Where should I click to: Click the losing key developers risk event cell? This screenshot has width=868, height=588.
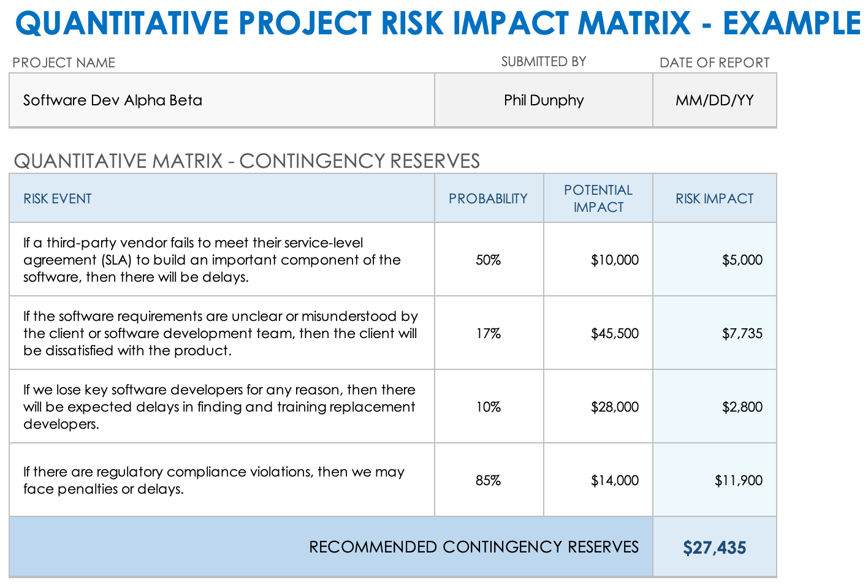pyautogui.click(x=221, y=407)
